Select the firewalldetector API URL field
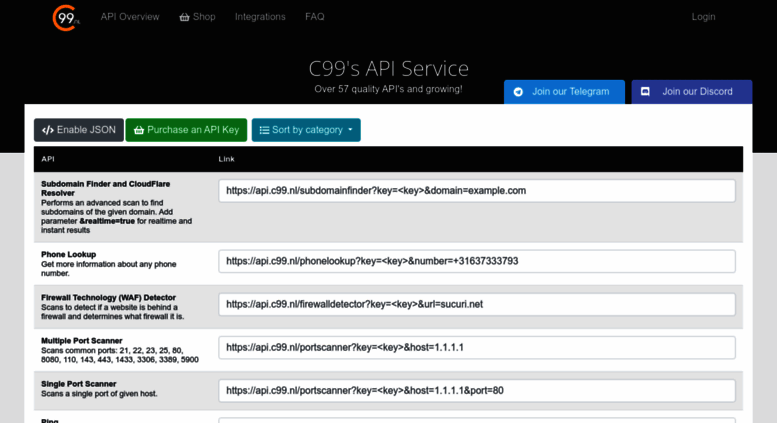The width and height of the screenshot is (777, 423). coord(477,304)
